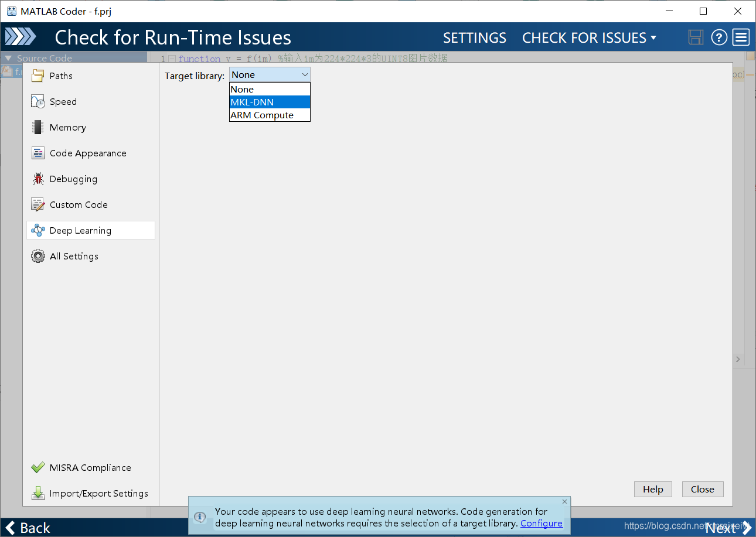756x537 pixels.
Task: Open the SETTINGS panel in header
Action: [475, 38]
